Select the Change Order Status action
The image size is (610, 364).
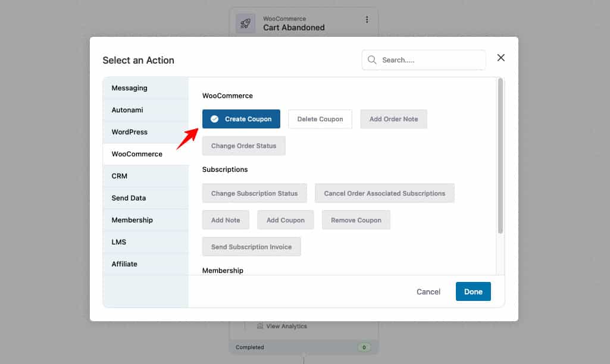tap(244, 146)
